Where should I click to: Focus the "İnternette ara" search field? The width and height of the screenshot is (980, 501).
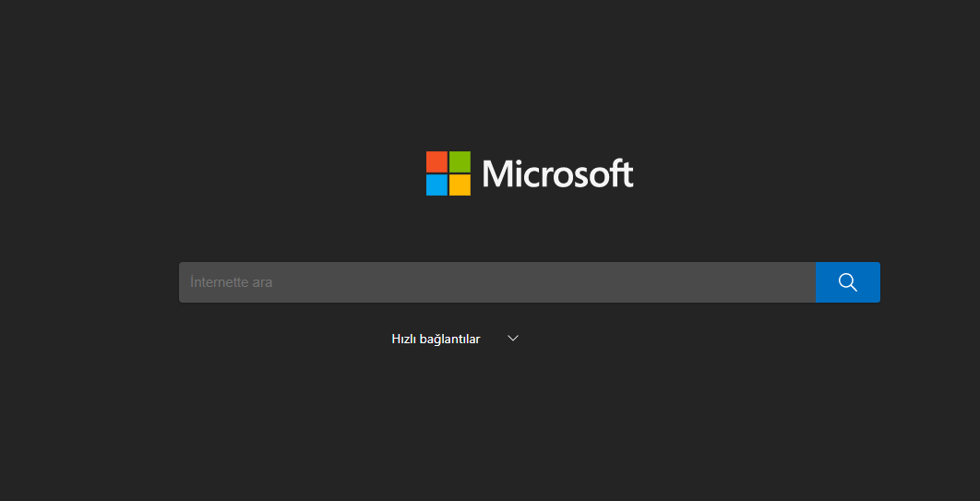[496, 282]
